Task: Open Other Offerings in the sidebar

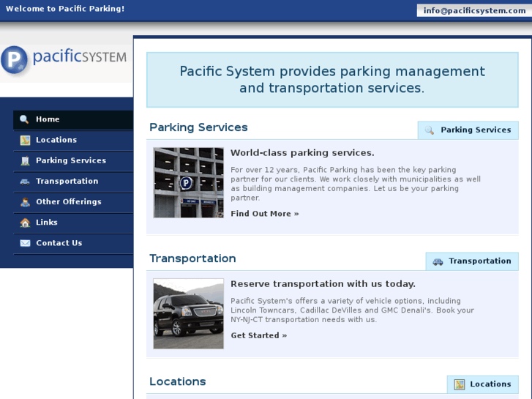Action: pos(73,202)
